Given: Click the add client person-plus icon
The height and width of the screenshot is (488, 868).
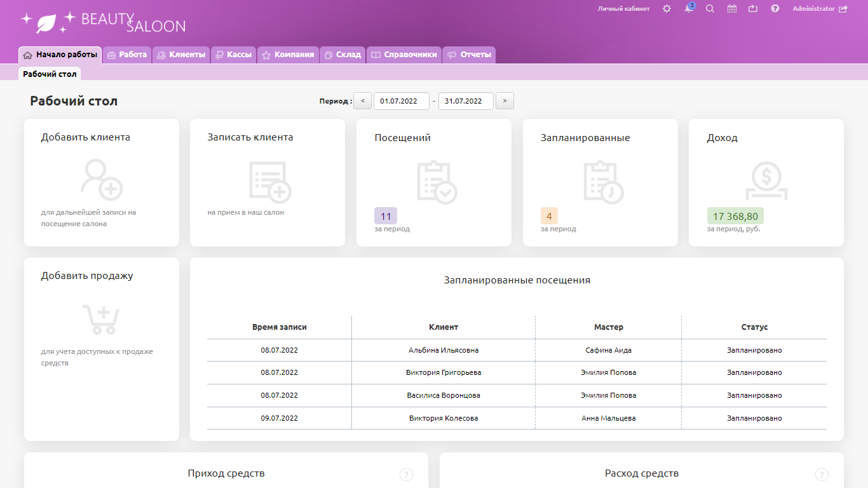Looking at the screenshot, I should (x=102, y=180).
